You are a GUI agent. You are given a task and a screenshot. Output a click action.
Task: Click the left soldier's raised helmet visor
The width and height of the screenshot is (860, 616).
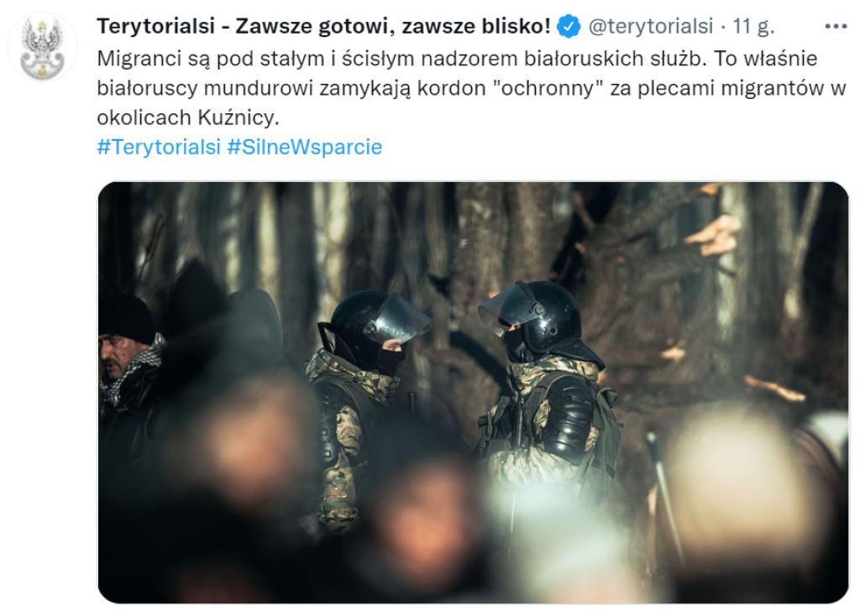pos(397,318)
